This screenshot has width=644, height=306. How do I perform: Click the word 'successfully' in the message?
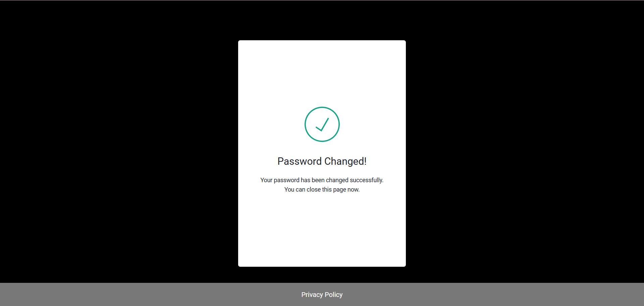point(366,180)
